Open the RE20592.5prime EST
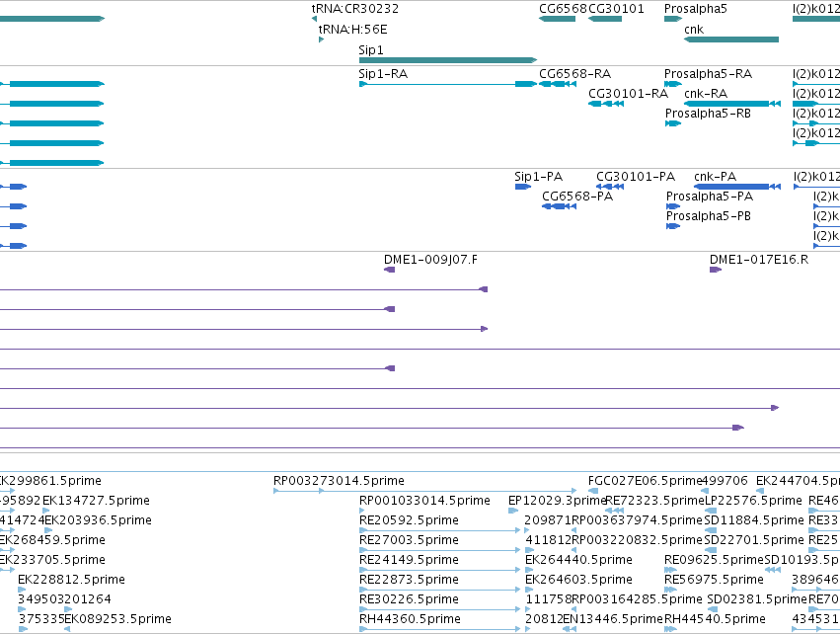Viewport: 840px width, 634px height. 440,530
